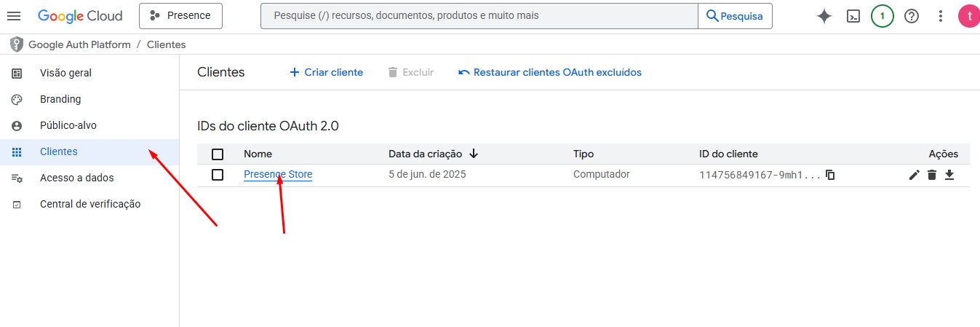Open the Presence Store client link
Screen dimensions: 980x327
click(x=278, y=175)
